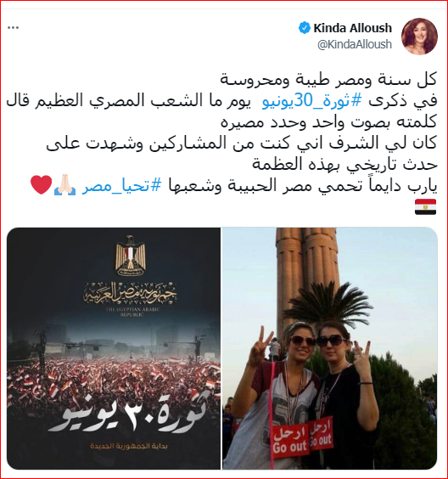Open the 30 June revolution poster image
This screenshot has width=448, height=479.
point(114,348)
